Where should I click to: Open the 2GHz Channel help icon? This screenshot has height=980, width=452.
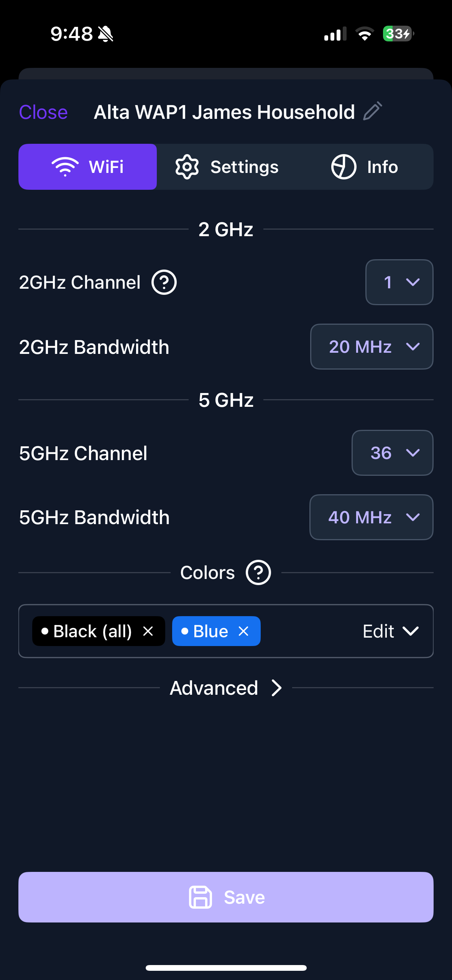click(164, 283)
